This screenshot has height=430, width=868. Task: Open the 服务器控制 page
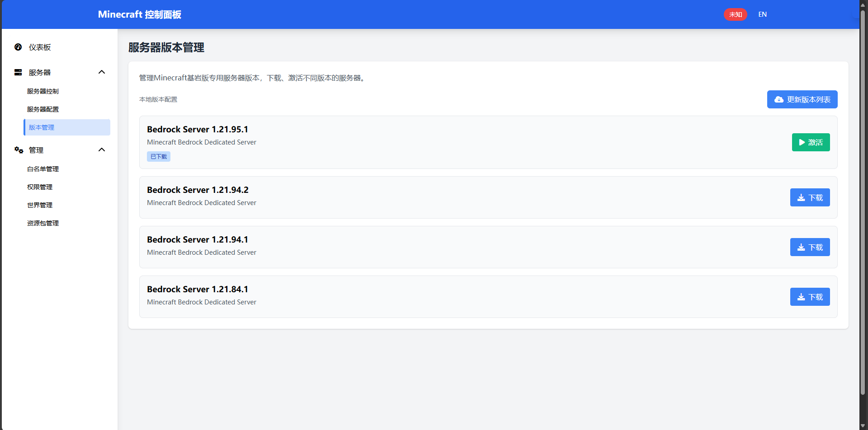pos(43,91)
